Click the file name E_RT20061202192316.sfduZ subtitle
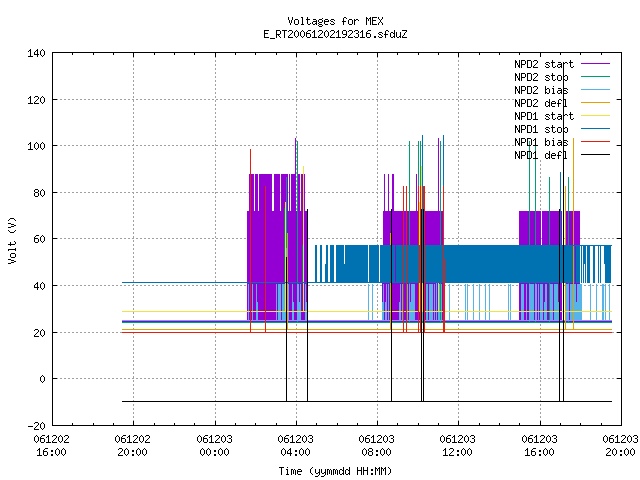Image resolution: width=640 pixels, height=480 pixels. click(x=335, y=34)
